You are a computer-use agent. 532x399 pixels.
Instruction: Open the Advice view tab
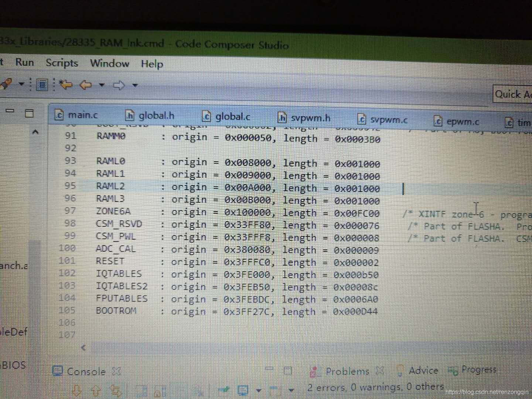point(423,370)
